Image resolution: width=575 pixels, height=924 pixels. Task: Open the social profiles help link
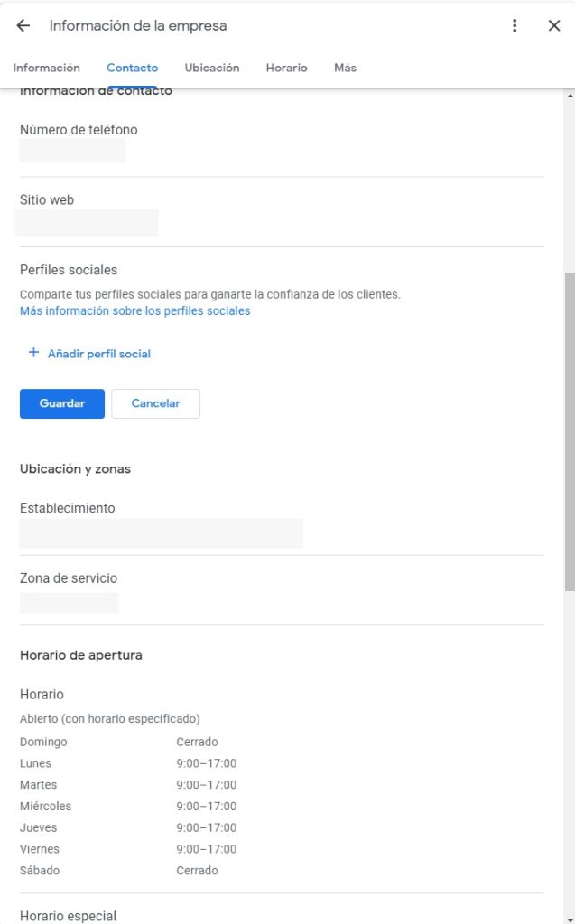[134, 310]
